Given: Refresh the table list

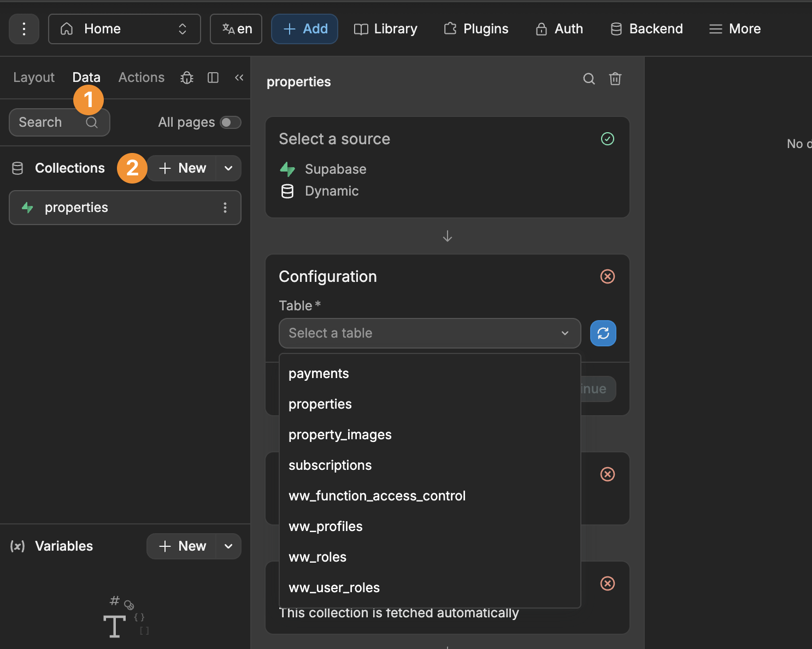Looking at the screenshot, I should (603, 333).
